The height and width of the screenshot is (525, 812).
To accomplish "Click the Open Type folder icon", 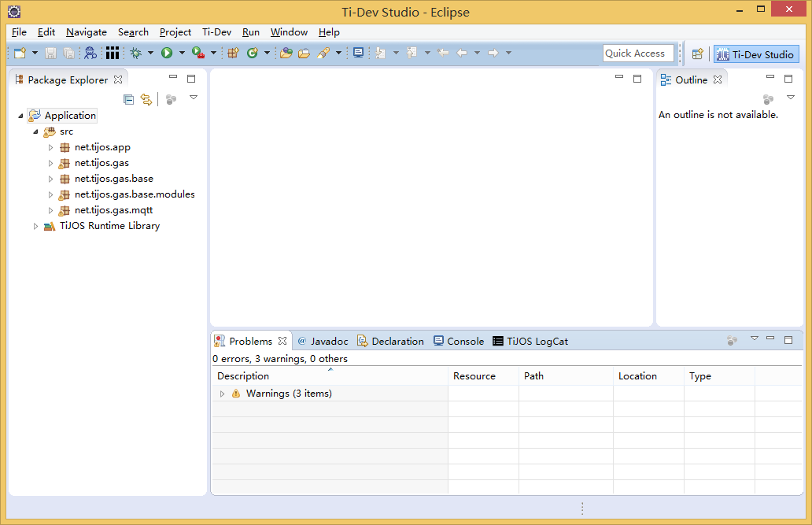I will click(x=286, y=53).
